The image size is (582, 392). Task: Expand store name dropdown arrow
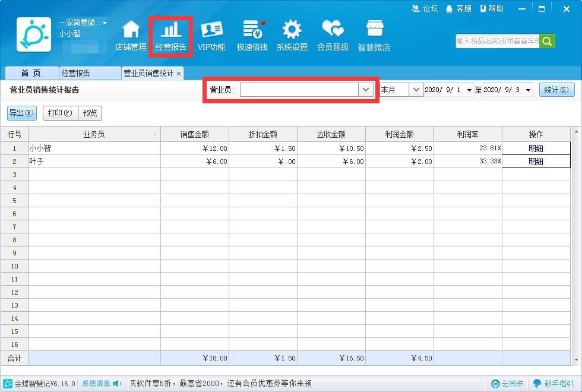[x=105, y=23]
